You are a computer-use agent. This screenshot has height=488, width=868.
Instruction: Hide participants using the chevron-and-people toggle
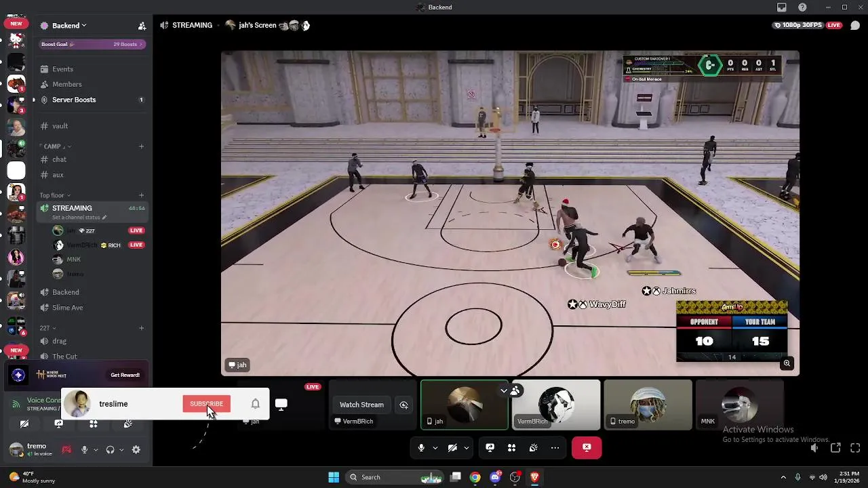tap(510, 390)
